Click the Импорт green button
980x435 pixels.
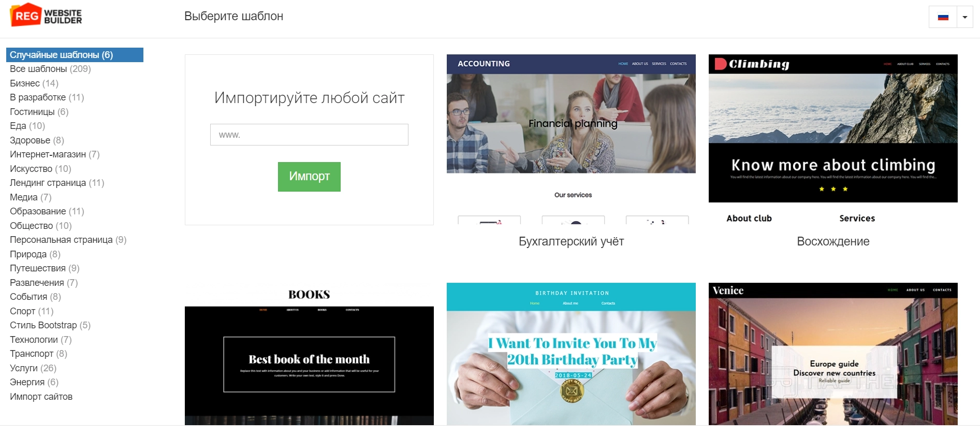tap(309, 177)
